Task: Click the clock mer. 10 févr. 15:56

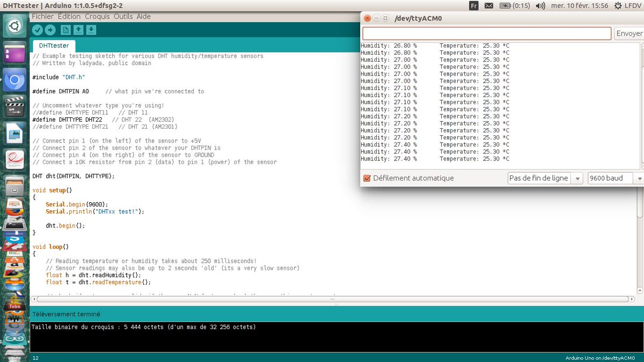Action: click(x=579, y=5)
